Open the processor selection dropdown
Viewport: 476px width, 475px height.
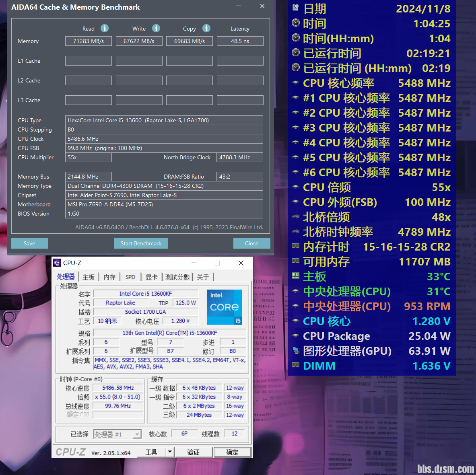(x=137, y=434)
